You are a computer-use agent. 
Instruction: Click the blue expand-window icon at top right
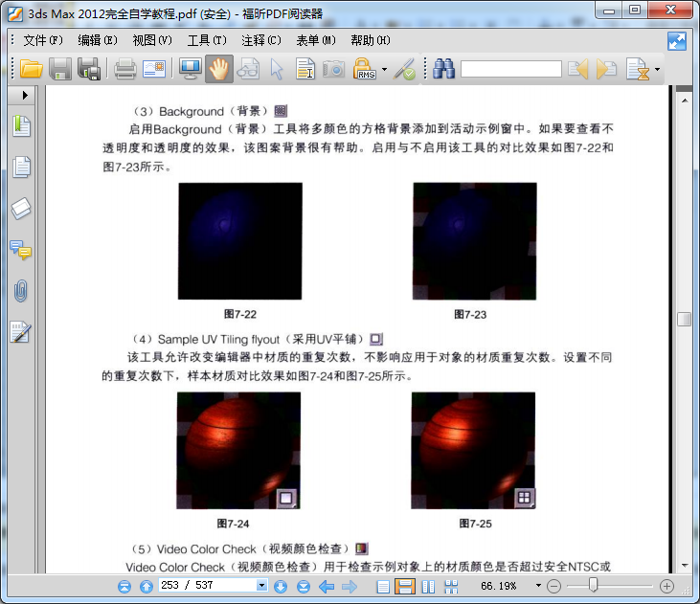677,41
